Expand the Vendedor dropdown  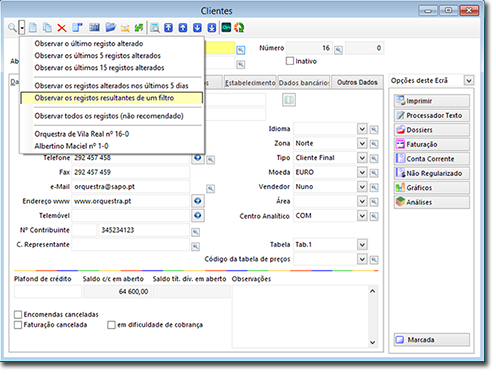pos(362,187)
